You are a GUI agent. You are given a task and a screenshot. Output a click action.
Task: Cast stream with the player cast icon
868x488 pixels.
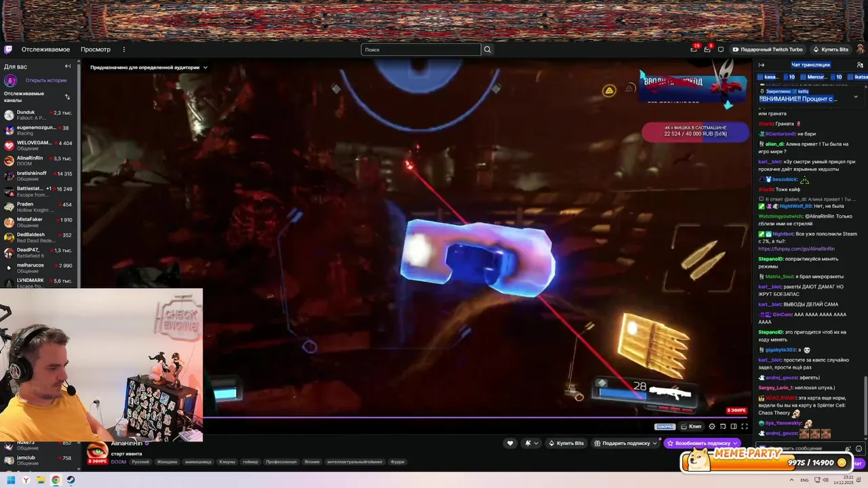click(723, 426)
